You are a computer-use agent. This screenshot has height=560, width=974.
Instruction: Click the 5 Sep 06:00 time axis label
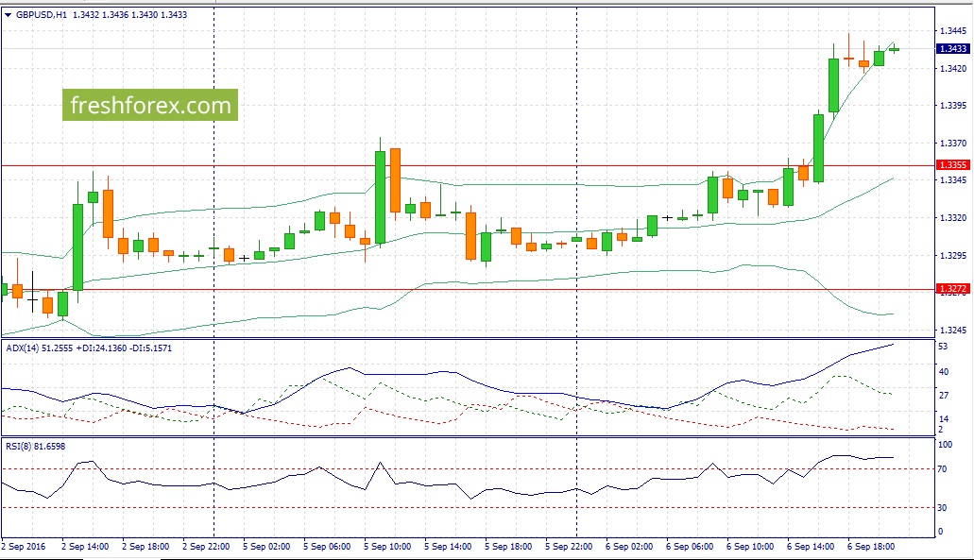click(327, 547)
